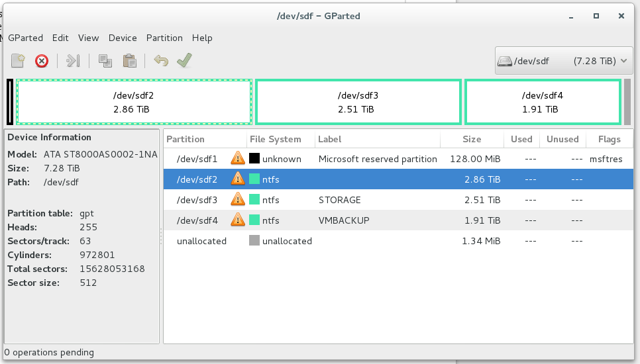Click the gray unallocated swatch in the partition list
Viewport: 640px width, 364px height.
coord(254,240)
